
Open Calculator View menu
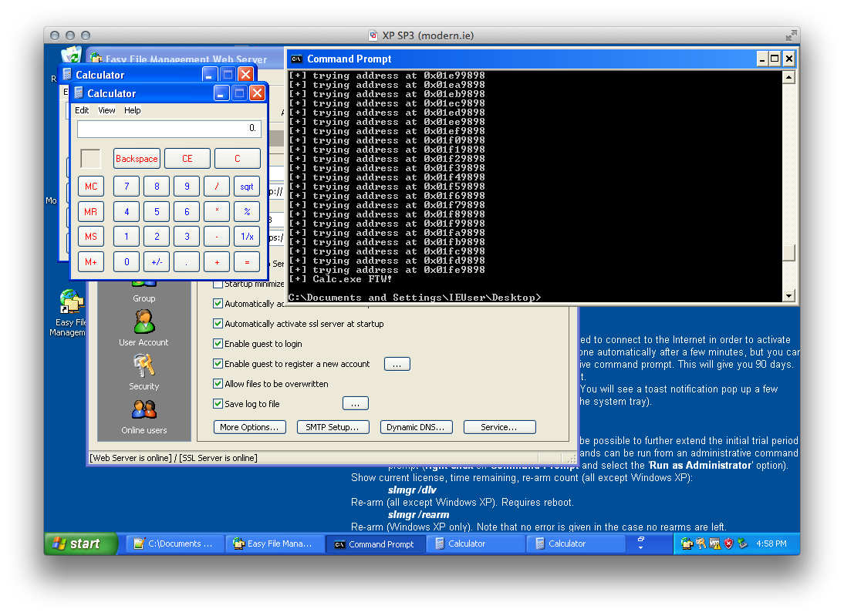click(x=106, y=110)
